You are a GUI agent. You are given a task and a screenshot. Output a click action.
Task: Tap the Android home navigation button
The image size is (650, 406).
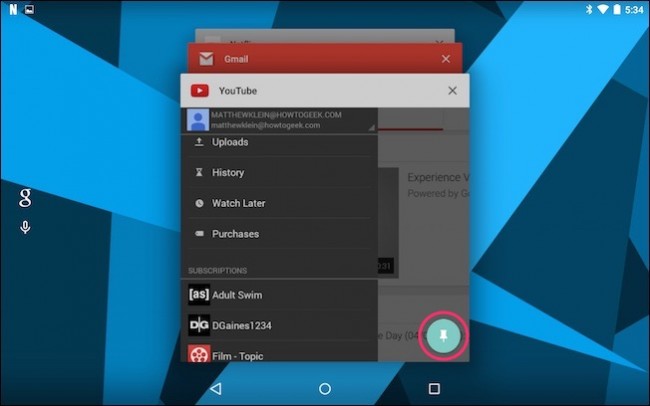click(x=325, y=389)
